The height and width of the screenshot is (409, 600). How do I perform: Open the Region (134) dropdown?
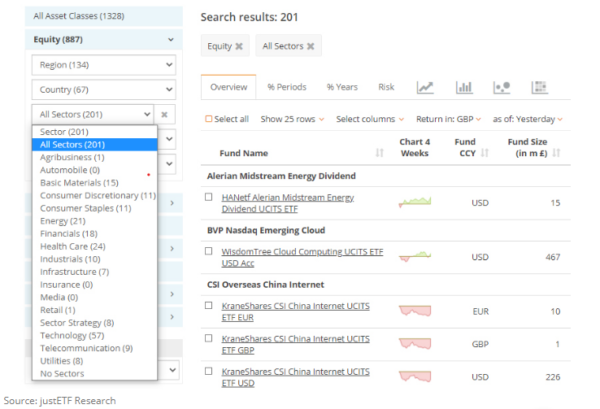point(104,65)
